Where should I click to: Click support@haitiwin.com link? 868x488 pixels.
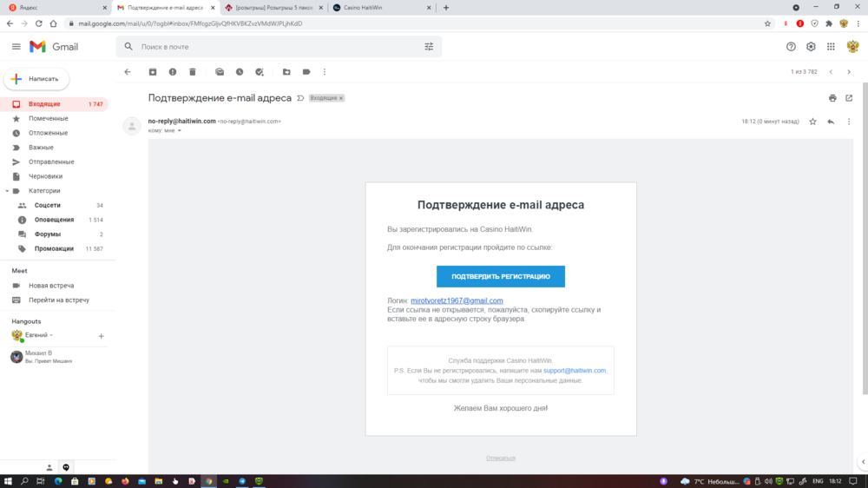point(575,371)
